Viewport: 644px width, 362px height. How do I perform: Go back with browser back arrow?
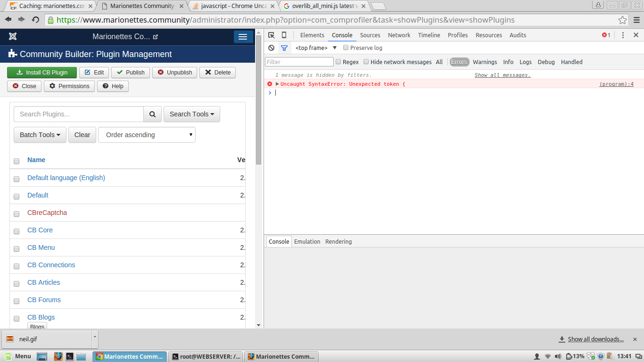click(x=8, y=20)
